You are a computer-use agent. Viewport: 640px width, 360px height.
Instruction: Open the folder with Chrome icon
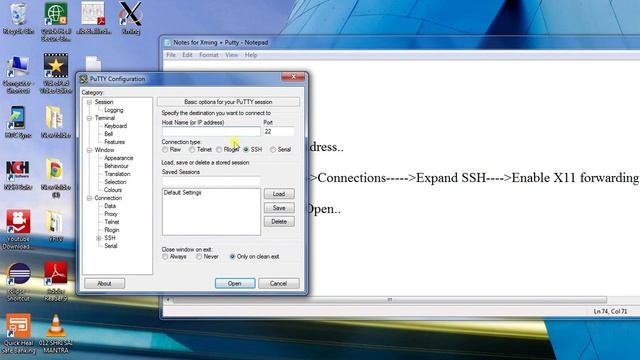tap(56, 178)
